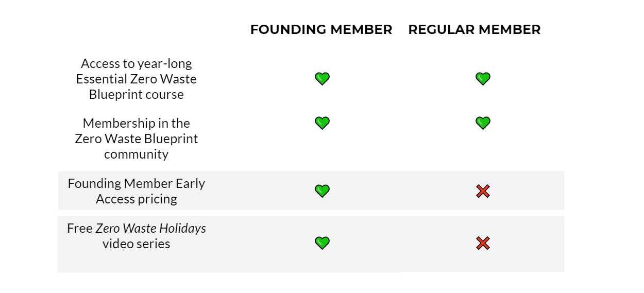
Task: Click the word community in second row
Action: click(x=137, y=154)
